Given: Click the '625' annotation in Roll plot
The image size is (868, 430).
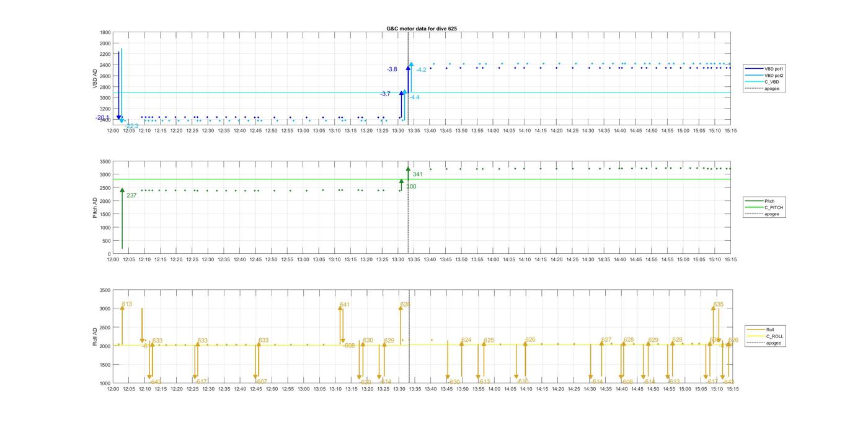Looking at the screenshot, I should (489, 340).
